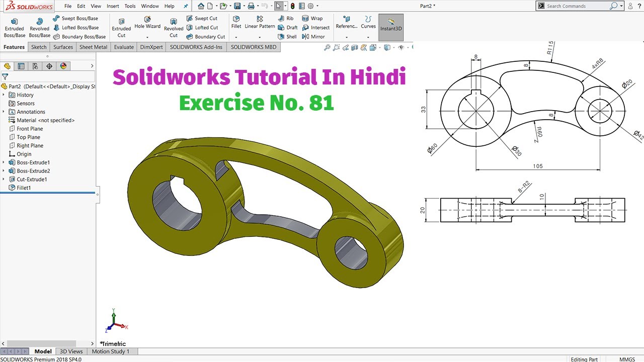Toggle the Select cursor tool
Image resolution: width=644 pixels, height=362 pixels.
[x=279, y=6]
